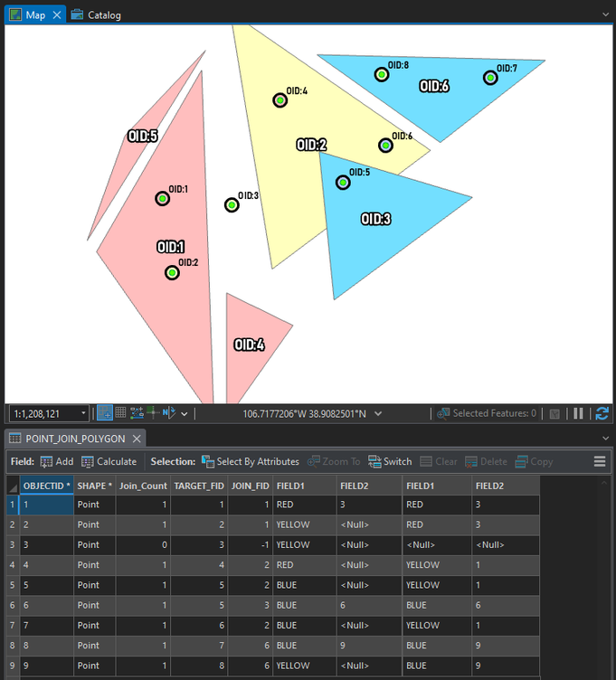Open the Catalog tab

[96, 14]
